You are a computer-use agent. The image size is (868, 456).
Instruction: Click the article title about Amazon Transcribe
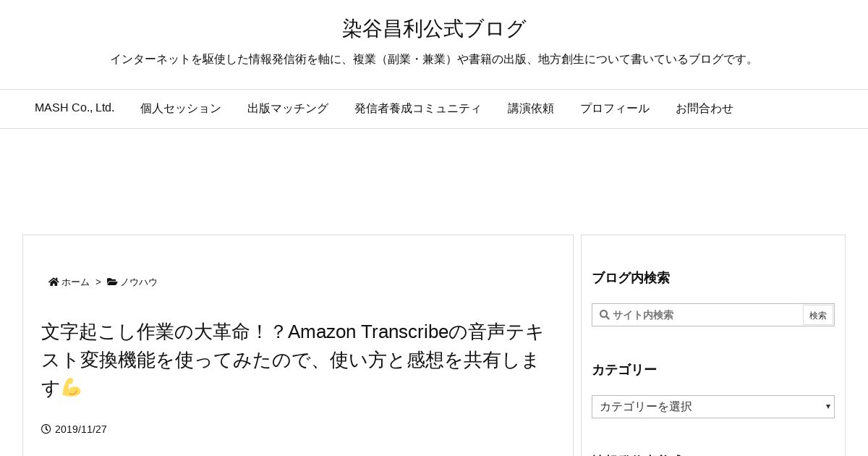click(292, 360)
